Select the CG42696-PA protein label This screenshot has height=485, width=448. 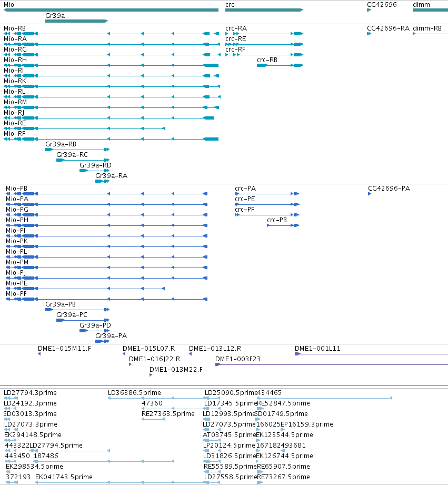(389, 189)
